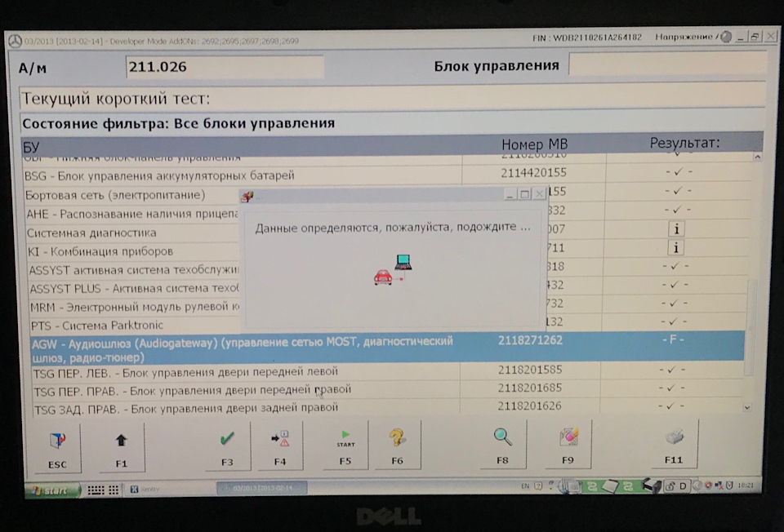Click the -F- result of AGW row
The width and height of the screenshot is (784, 532).
[x=673, y=339]
